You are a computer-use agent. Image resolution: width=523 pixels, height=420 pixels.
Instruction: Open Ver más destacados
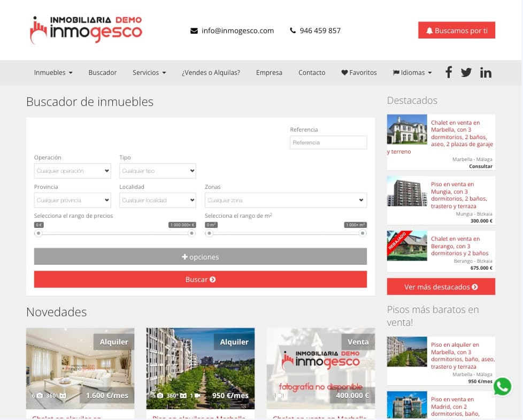pyautogui.click(x=441, y=287)
